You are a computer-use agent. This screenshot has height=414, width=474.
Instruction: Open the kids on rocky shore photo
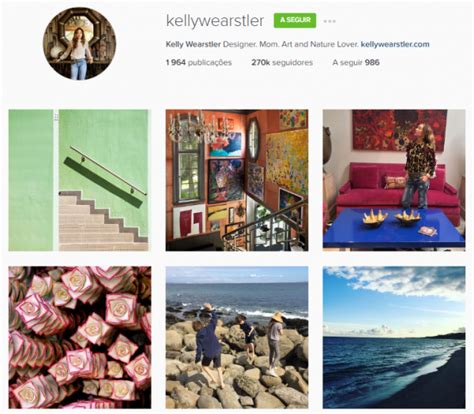237,337
